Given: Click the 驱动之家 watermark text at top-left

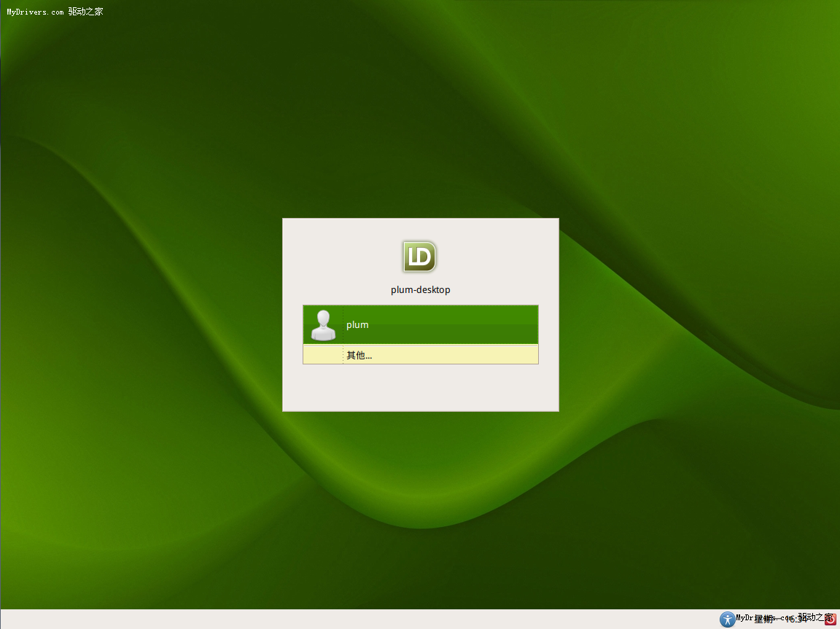Looking at the screenshot, I should click(85, 12).
